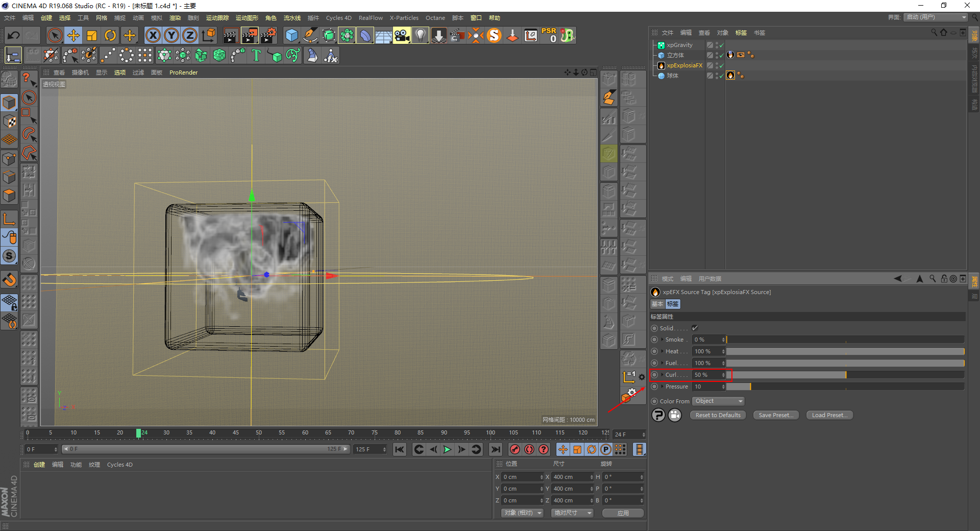The image size is (980, 531).
Task: Select the xpExplosiaFX object
Action: pyautogui.click(x=684, y=65)
